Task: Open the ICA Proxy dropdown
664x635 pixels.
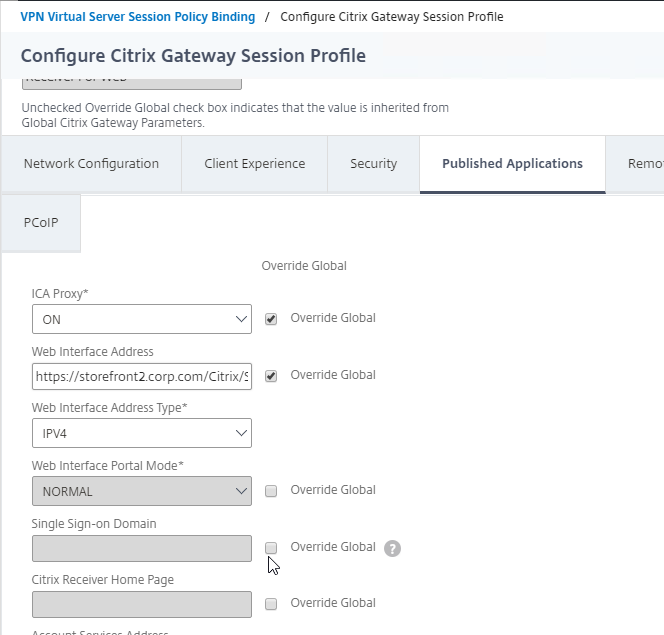Action: (142, 319)
